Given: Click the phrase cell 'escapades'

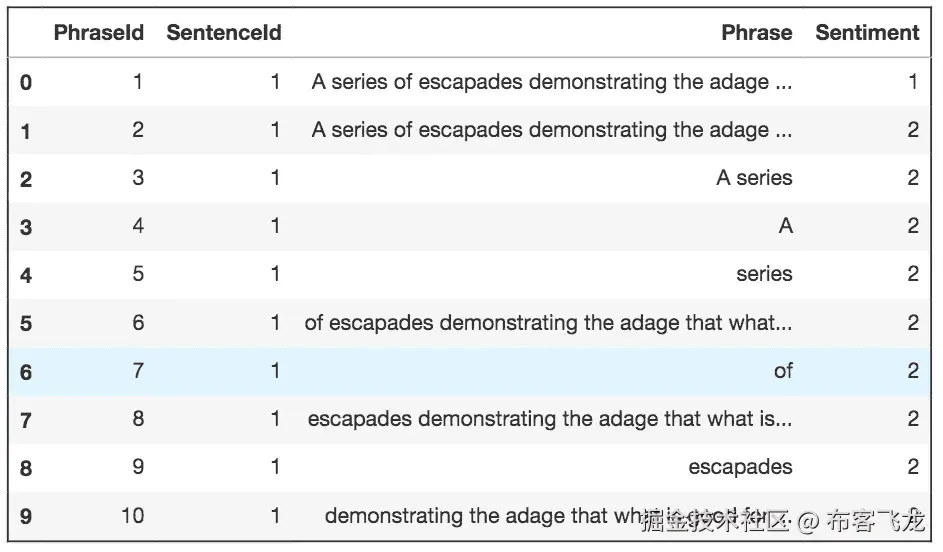Looking at the screenshot, I should click(x=740, y=467).
